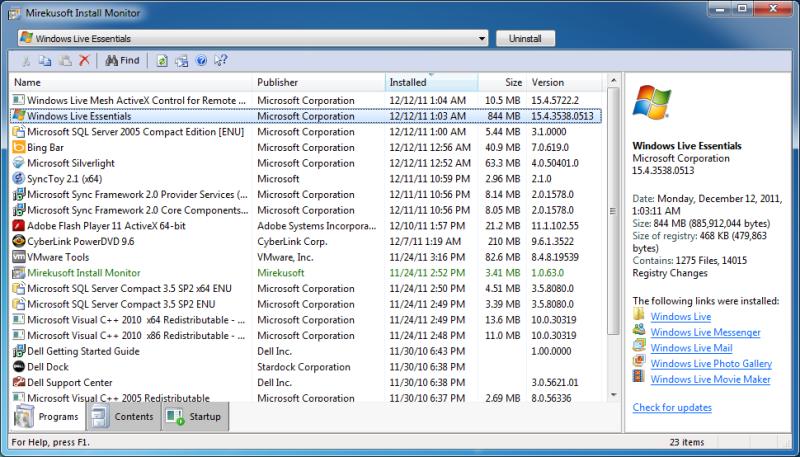This screenshot has height=457, width=800.
Task: Switch to the Contents tab
Action: click(123, 417)
